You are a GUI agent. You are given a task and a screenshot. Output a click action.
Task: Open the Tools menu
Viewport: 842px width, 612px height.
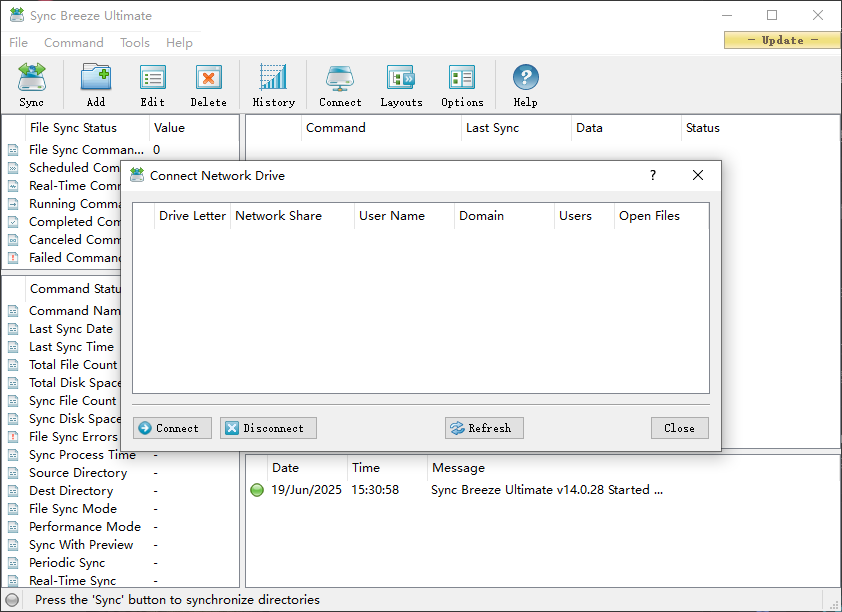point(135,42)
